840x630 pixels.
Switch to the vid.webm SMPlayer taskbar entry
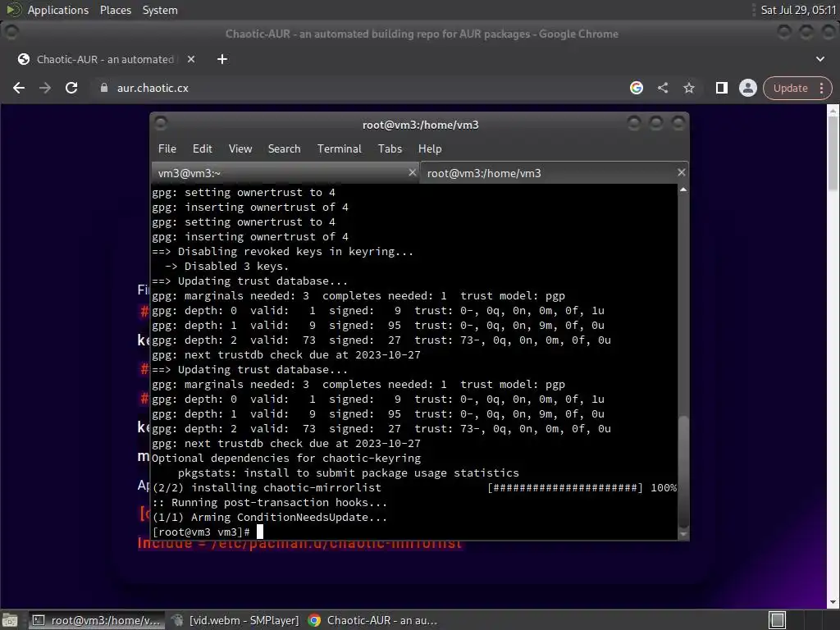pyautogui.click(x=235, y=620)
